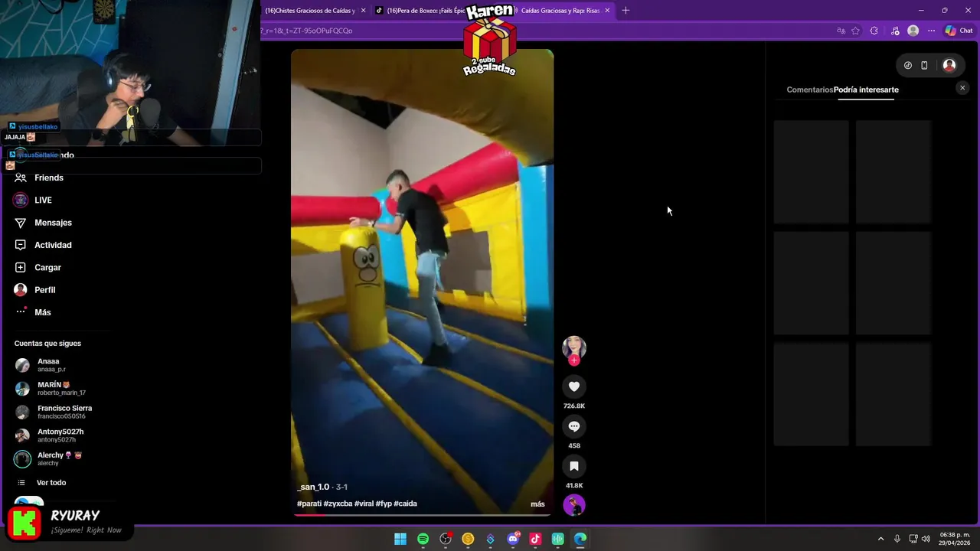Viewport: 980px width, 551px height.
Task: Open the Cargar upload icon
Action: click(x=21, y=267)
